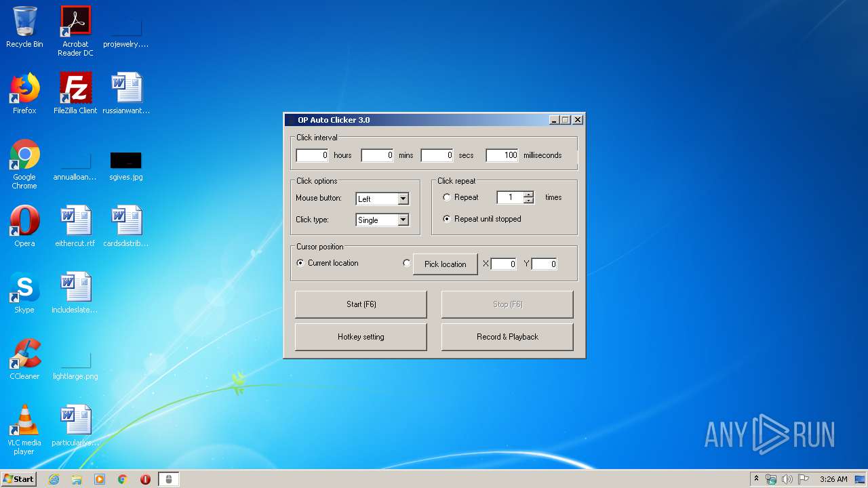This screenshot has height=488, width=868.
Task: Focus the milliseconds field
Action: tap(502, 155)
